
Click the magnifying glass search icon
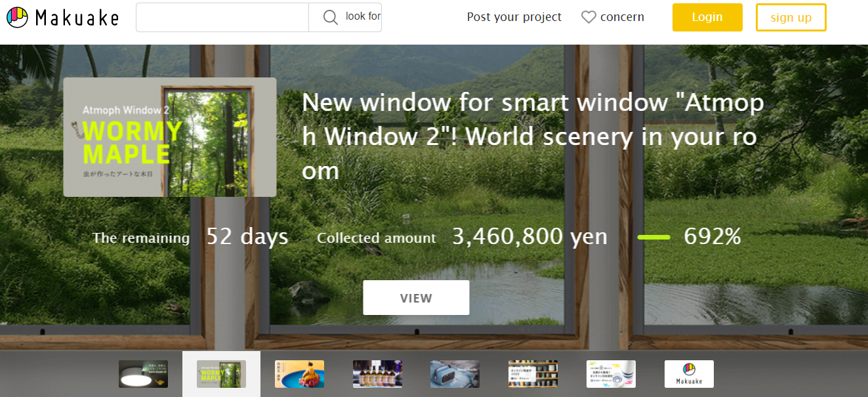click(x=331, y=17)
